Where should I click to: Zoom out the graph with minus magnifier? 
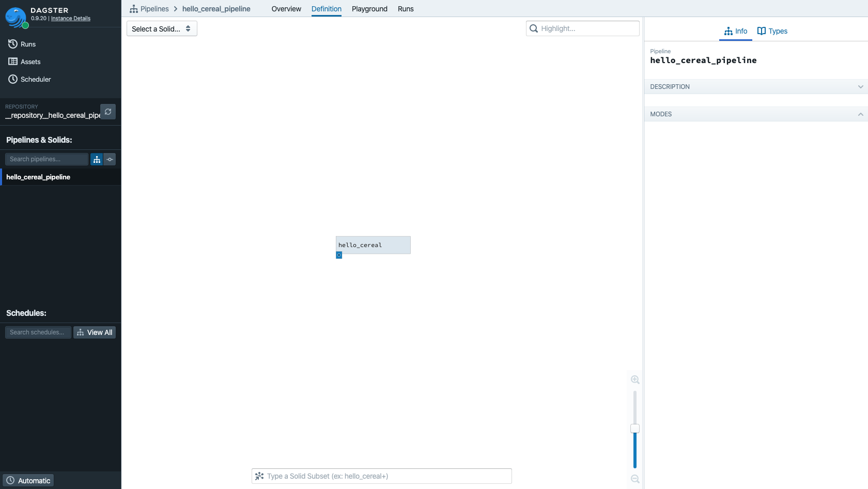(x=635, y=479)
